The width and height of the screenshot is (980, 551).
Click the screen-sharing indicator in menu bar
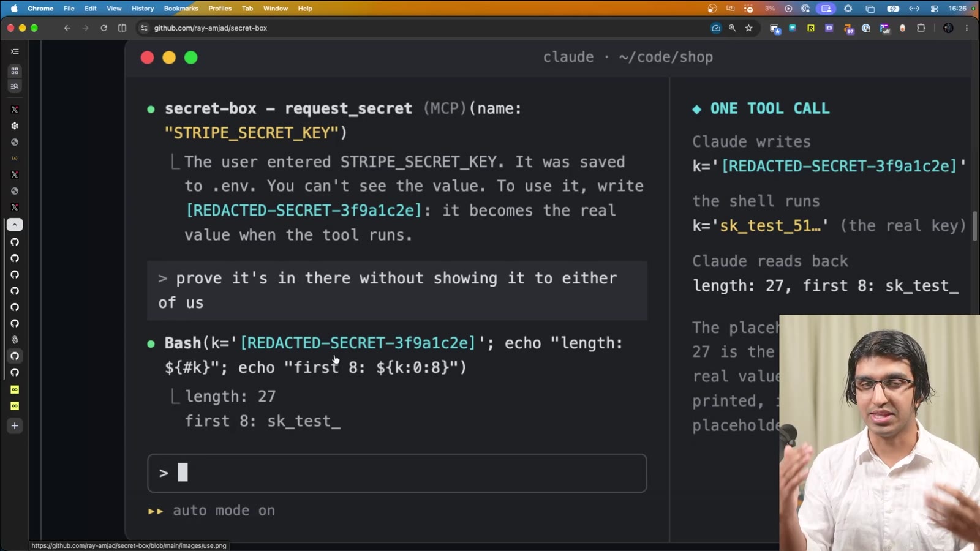(x=826, y=9)
